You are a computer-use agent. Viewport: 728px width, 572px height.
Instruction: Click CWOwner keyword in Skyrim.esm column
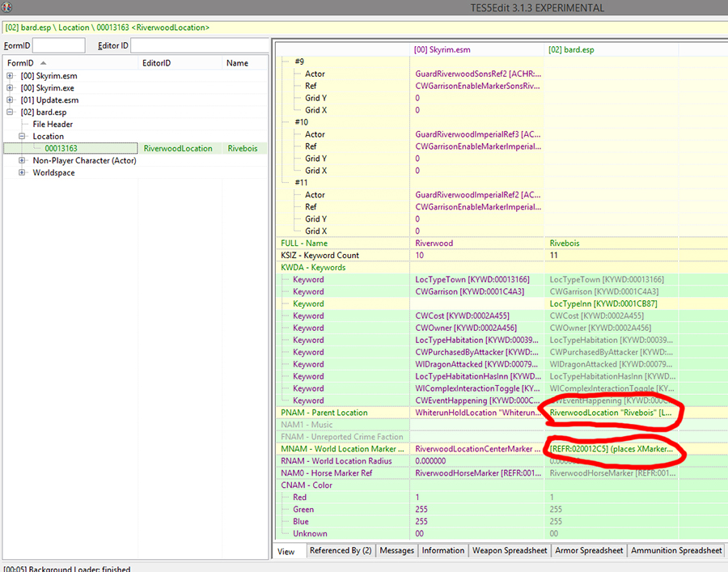click(x=466, y=328)
